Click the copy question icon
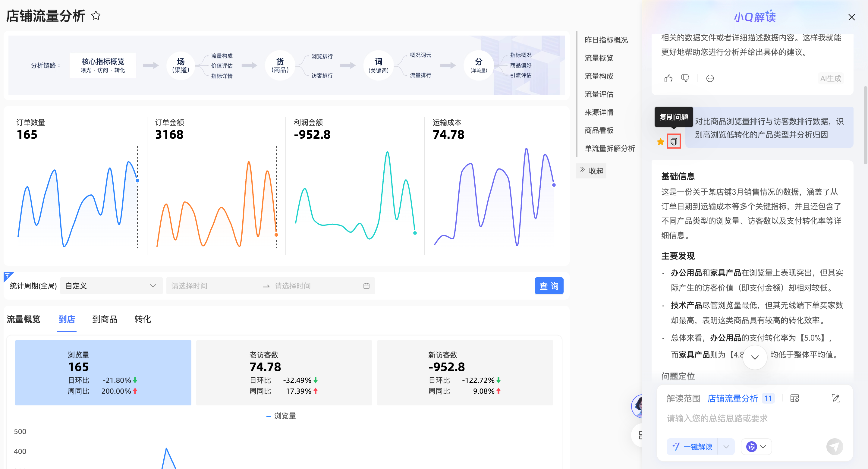Viewport: 868px width, 469px height. point(674,141)
